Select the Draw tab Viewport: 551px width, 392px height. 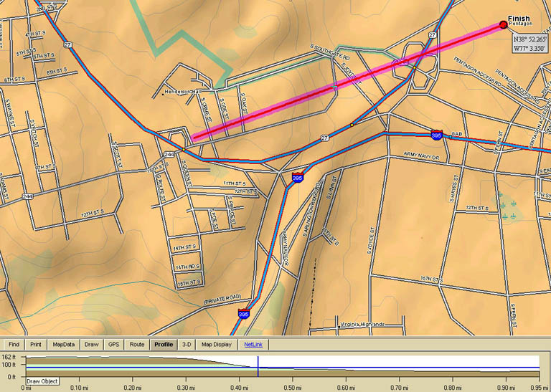[92, 345]
